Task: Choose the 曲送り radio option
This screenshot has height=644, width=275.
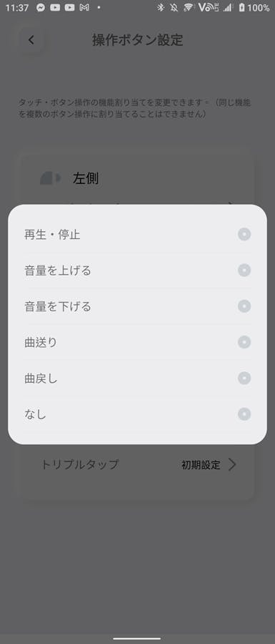Action: [x=244, y=342]
